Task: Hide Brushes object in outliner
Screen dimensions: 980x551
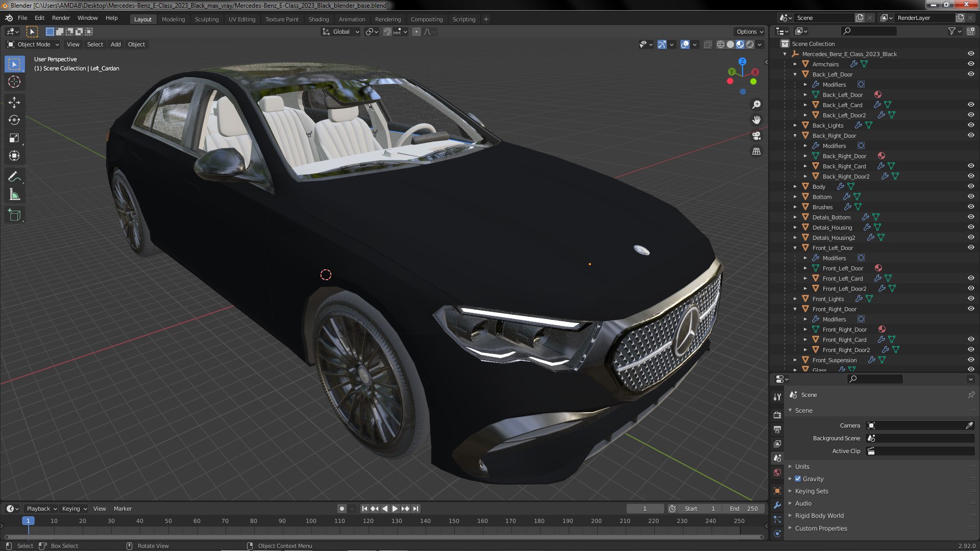Action: pos(971,207)
